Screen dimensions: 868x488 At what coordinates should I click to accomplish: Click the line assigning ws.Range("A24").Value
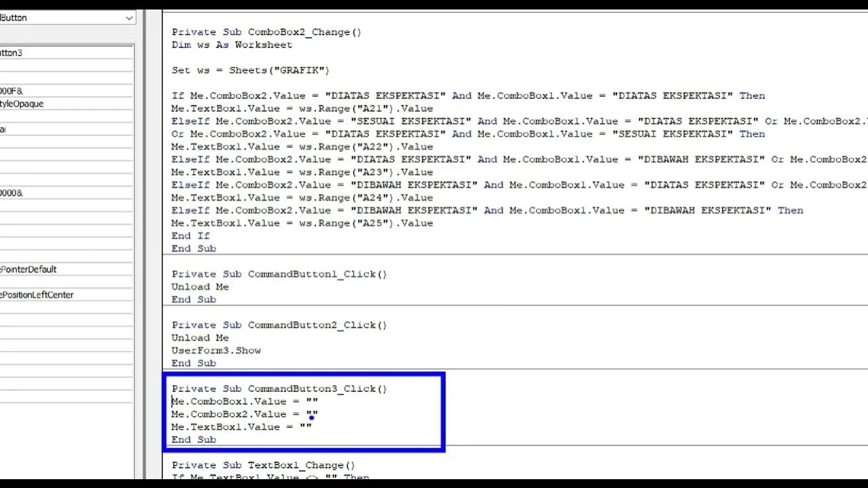(x=302, y=198)
